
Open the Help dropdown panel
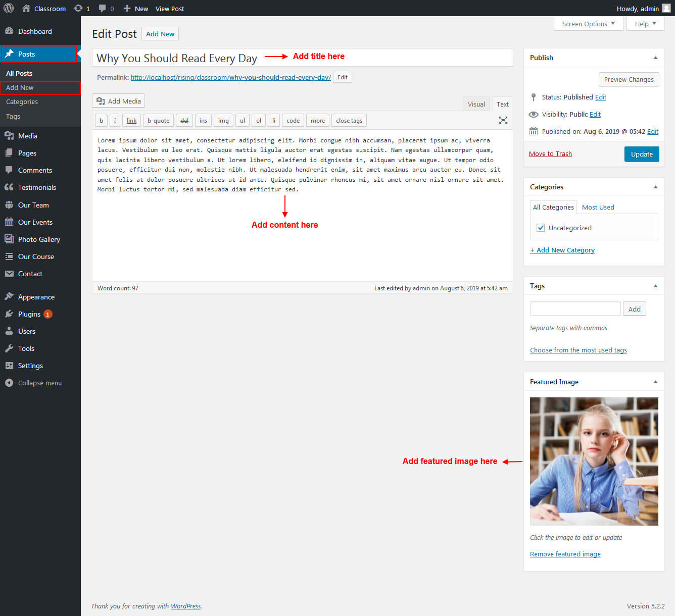pos(645,24)
